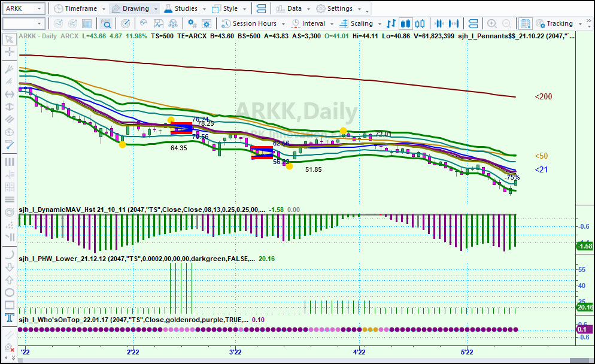595x364 pixels.
Task: Open the ARKK symbol dropdown
Action: (x=39, y=9)
